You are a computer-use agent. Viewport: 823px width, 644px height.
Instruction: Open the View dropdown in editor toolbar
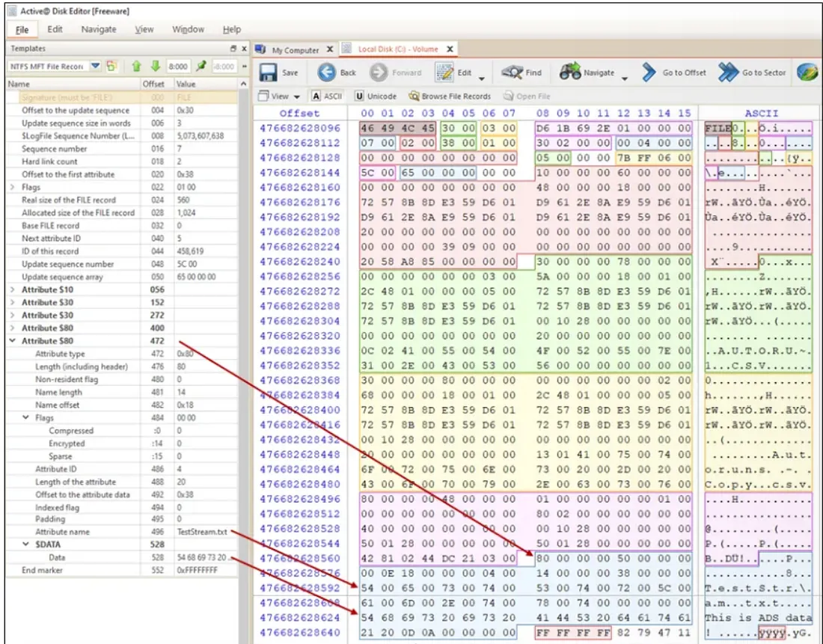point(279,96)
